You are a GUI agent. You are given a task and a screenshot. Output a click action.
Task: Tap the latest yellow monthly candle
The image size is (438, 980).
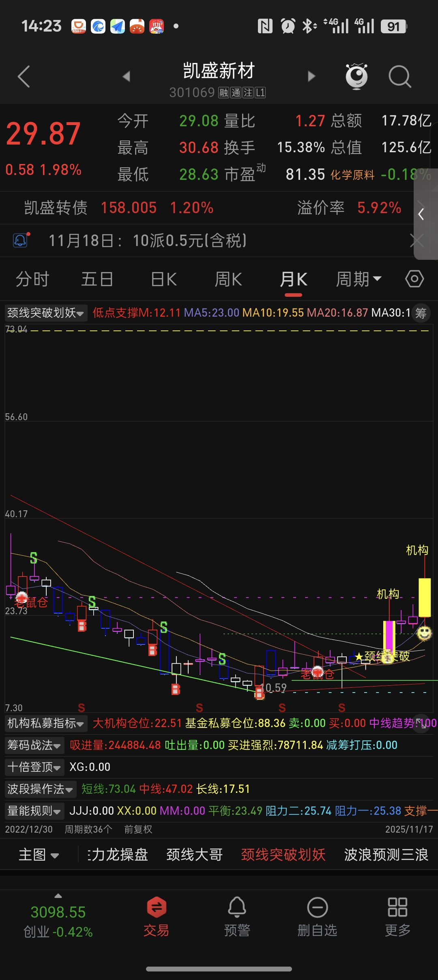(425, 598)
